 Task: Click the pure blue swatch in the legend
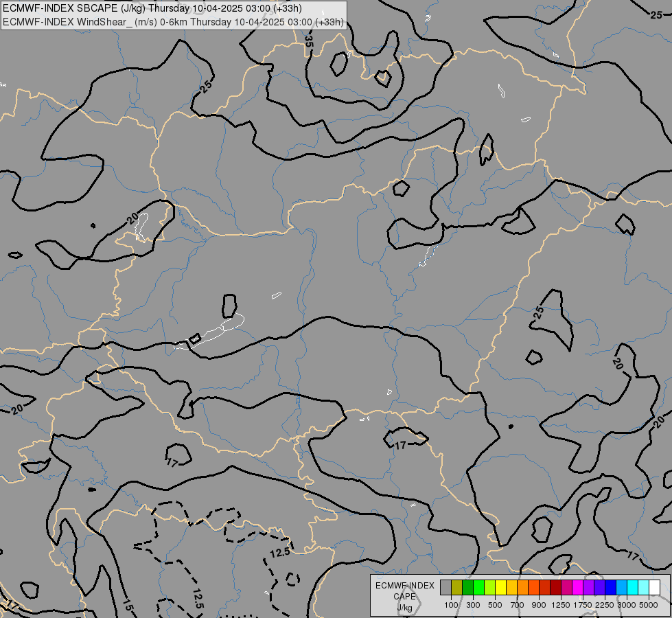pyautogui.click(x=611, y=588)
